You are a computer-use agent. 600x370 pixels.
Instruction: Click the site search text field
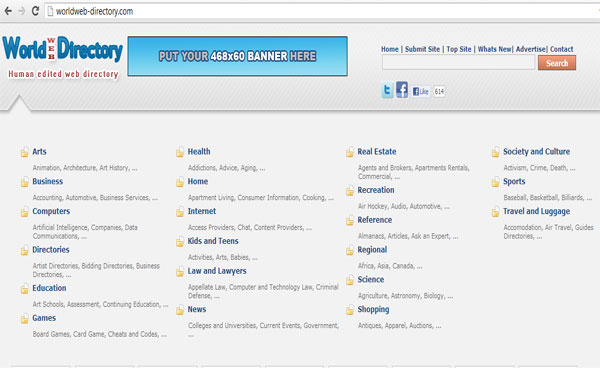click(x=458, y=62)
